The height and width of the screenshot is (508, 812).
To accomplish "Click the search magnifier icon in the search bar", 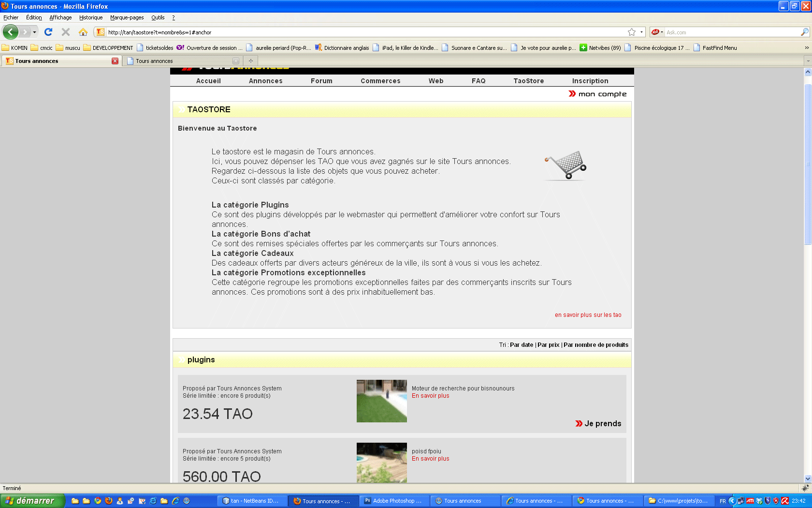I will (804, 32).
